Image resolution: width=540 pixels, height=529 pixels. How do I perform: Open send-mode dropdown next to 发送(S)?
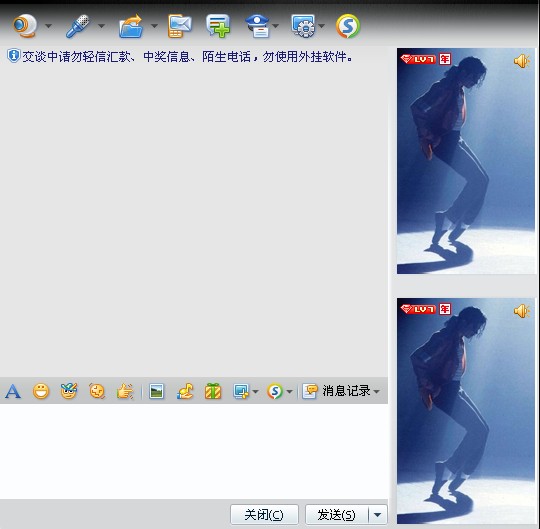point(378,515)
